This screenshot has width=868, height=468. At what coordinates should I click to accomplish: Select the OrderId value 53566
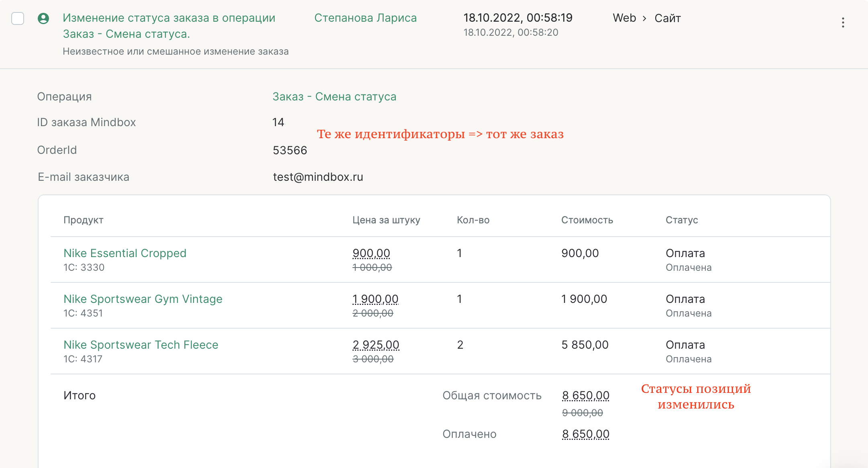290,150
